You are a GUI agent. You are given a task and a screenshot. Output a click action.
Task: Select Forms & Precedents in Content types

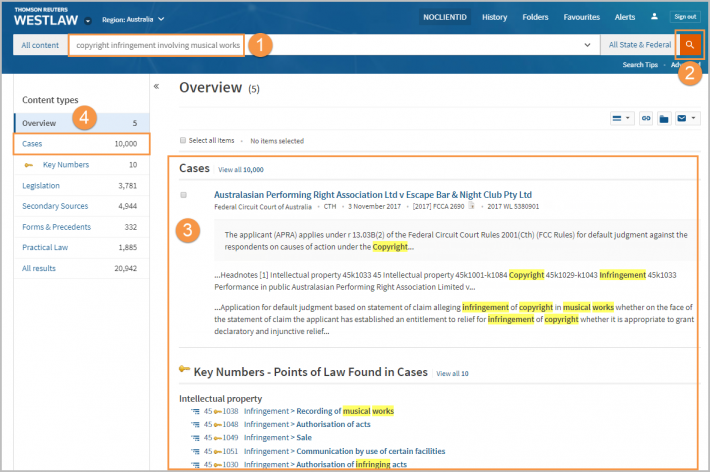(82, 227)
